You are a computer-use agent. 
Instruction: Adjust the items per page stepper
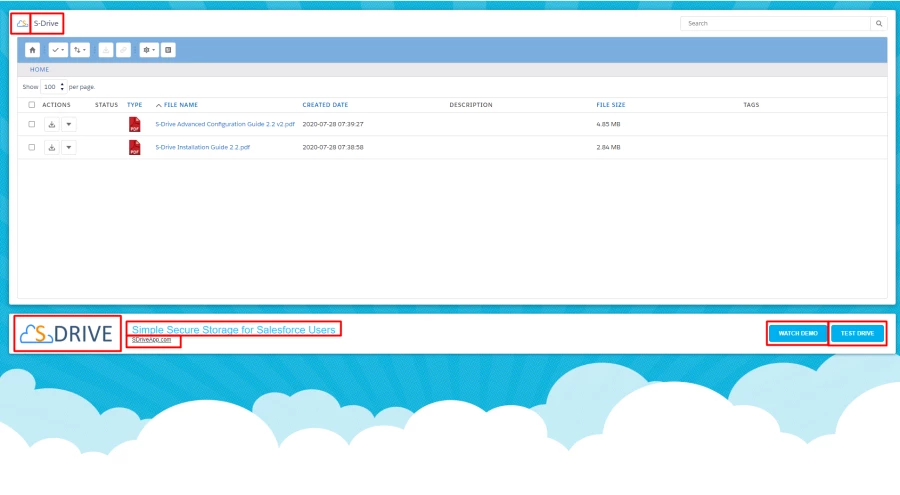click(x=62, y=87)
